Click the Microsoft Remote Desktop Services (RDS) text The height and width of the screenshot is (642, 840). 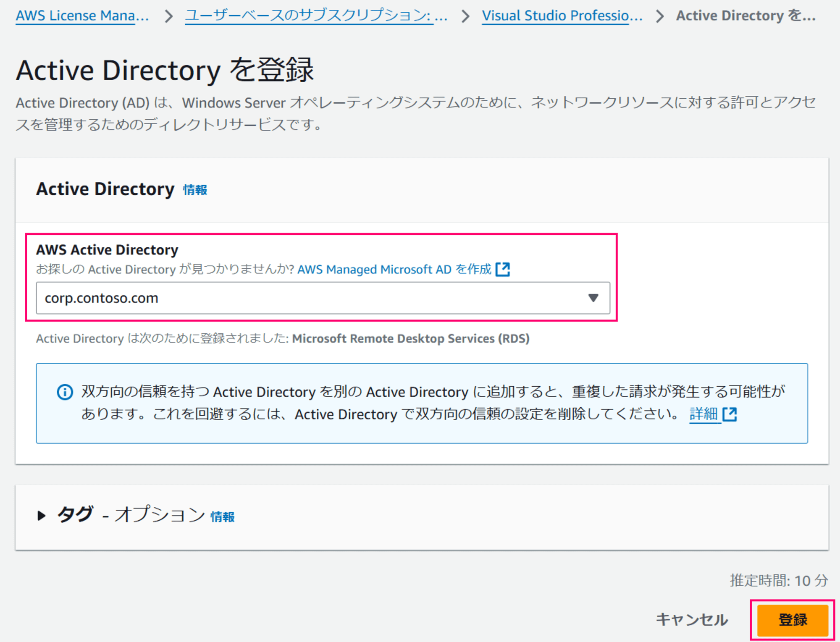click(411, 338)
